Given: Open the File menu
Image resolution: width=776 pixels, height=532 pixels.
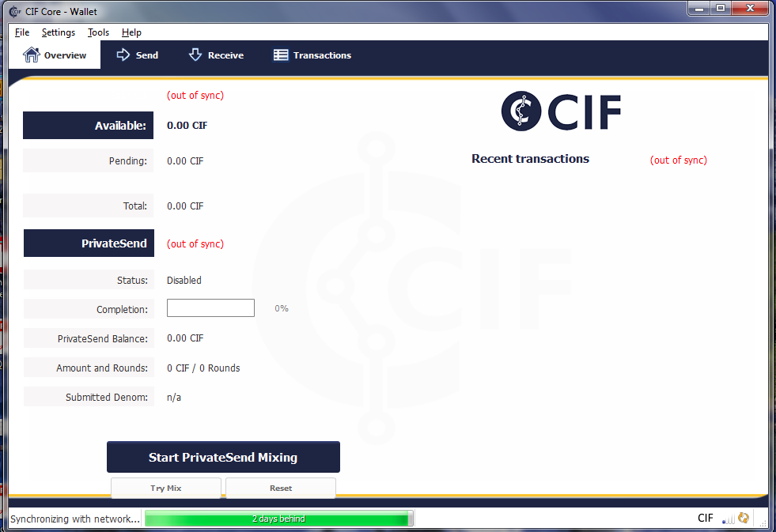Looking at the screenshot, I should click(22, 32).
